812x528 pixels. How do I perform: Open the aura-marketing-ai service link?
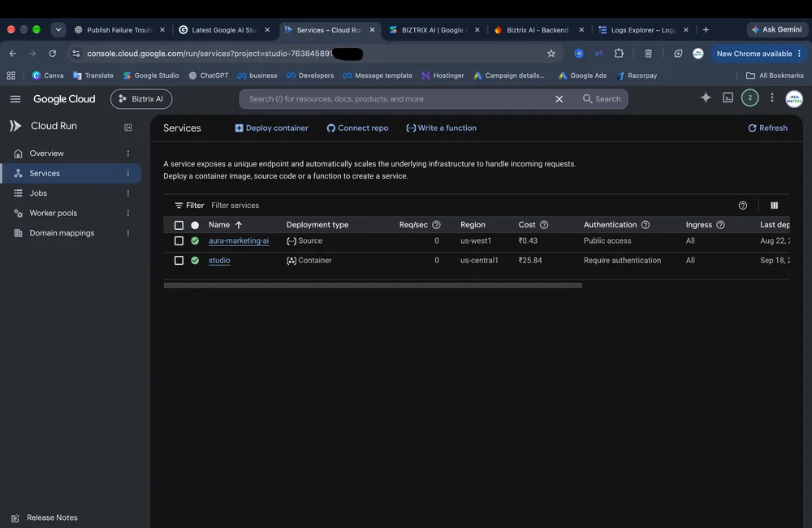(x=239, y=241)
